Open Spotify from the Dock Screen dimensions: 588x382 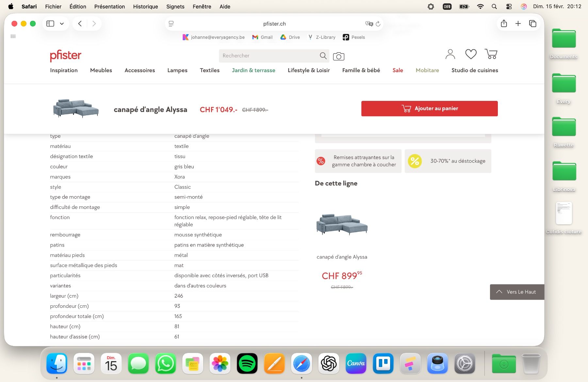click(x=247, y=363)
